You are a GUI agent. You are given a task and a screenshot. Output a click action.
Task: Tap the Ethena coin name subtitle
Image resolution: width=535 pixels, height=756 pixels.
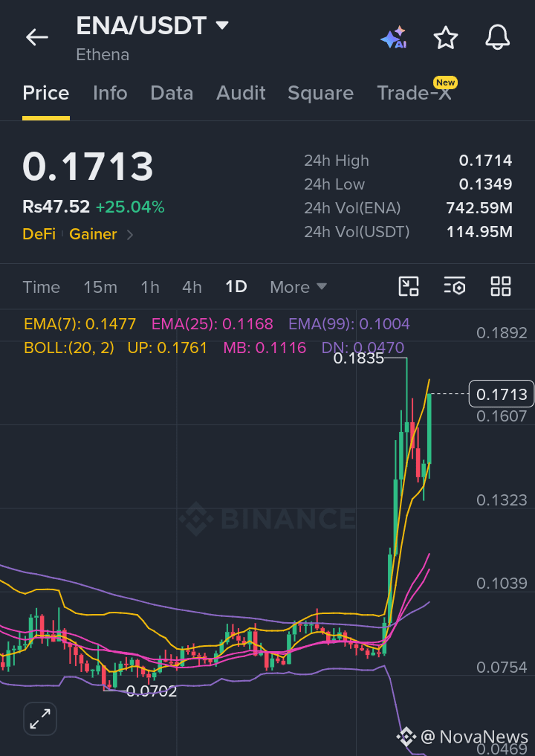coord(103,55)
